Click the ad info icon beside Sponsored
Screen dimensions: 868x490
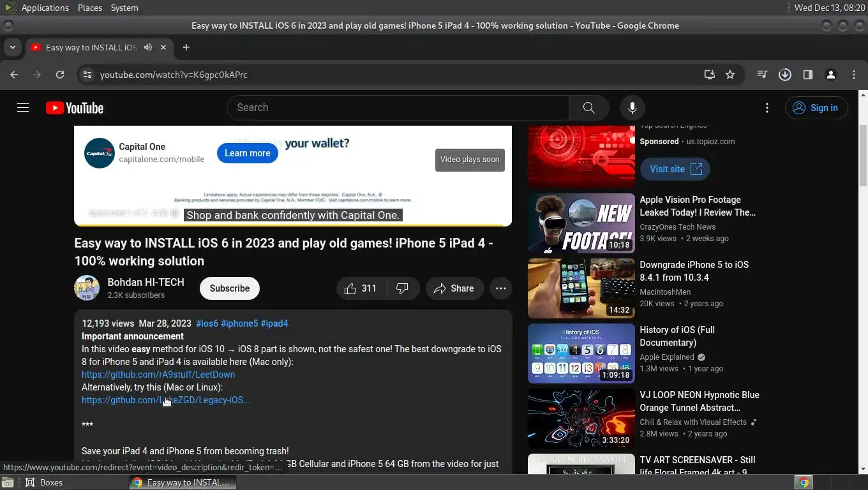pos(174,213)
